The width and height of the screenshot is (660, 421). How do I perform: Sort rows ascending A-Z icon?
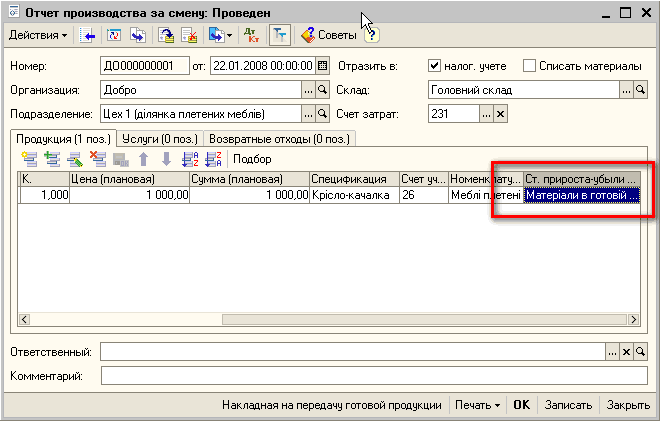189,159
